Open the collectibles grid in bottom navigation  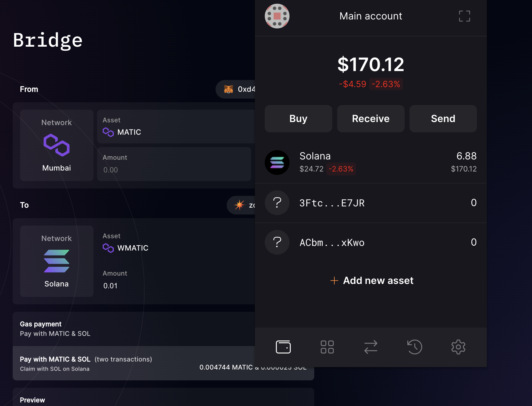327,347
